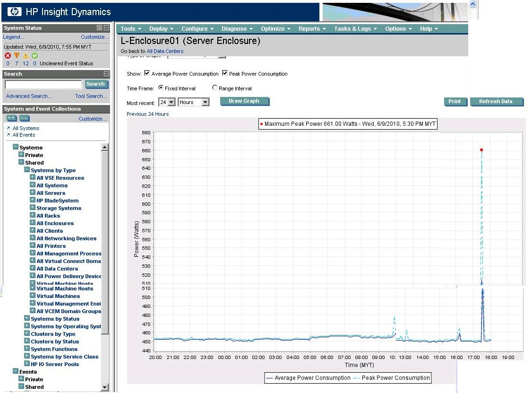Expand the HP IO Server Pools node
Image resolution: width=532 pixels, height=403 pixels.
tap(27, 364)
